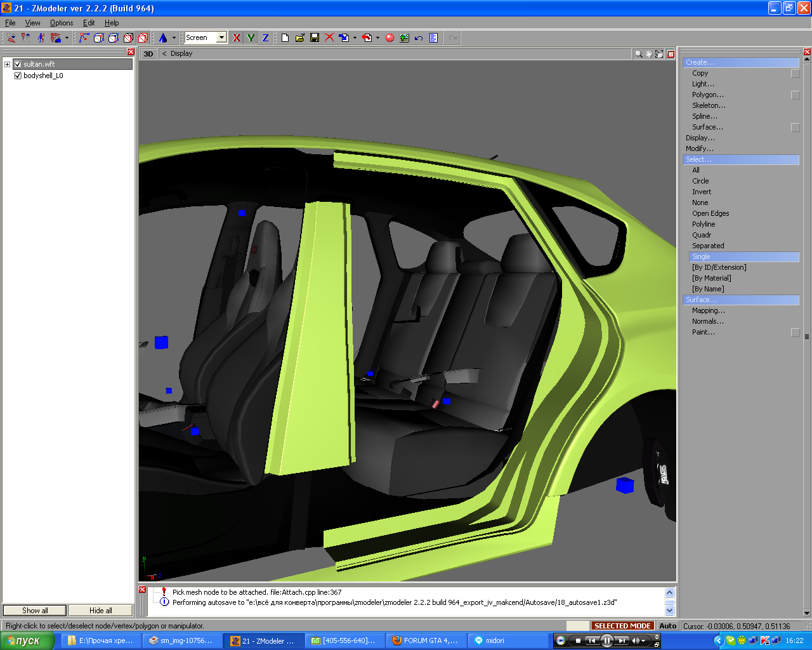Click the Save file floppy icon
812x650 pixels.
(x=315, y=38)
